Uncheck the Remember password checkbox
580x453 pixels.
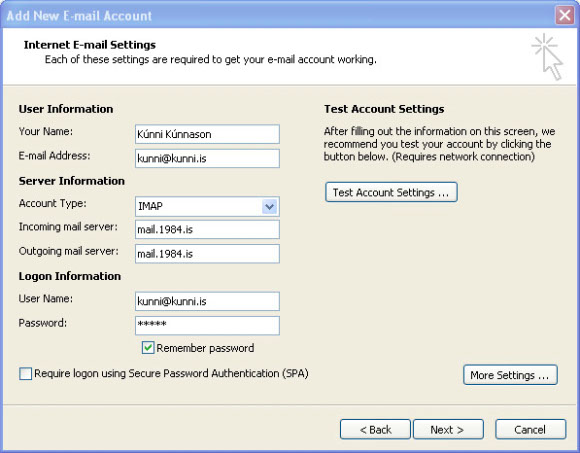point(148,348)
